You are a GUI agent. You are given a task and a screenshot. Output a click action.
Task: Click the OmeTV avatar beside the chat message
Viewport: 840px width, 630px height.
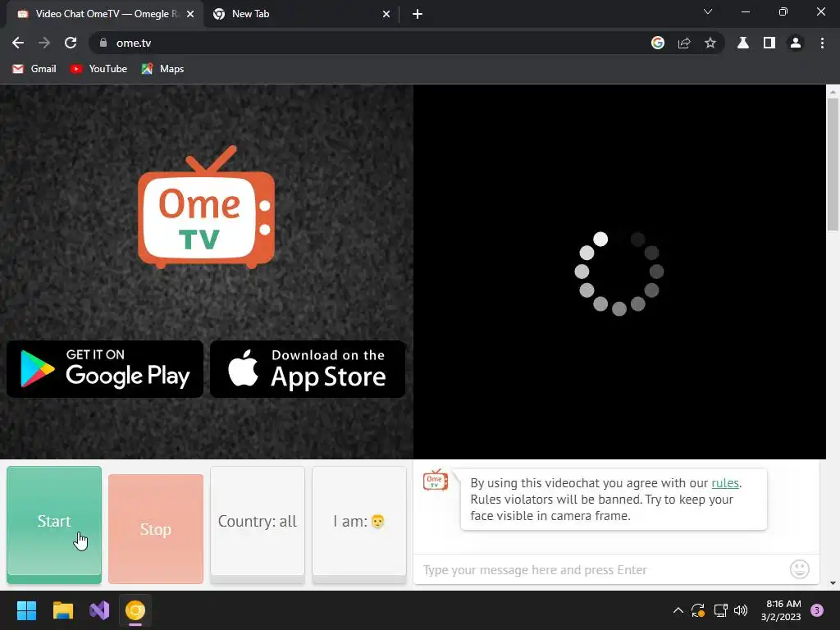click(435, 480)
